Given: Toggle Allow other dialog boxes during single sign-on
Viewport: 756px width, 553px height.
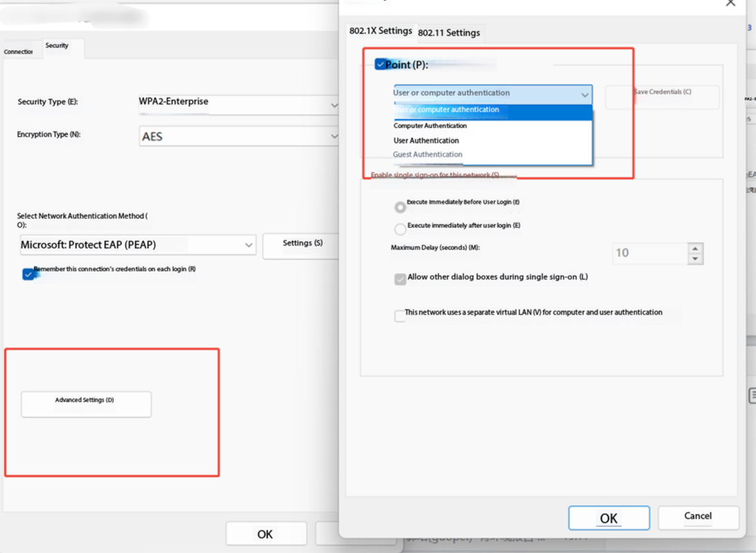Looking at the screenshot, I should click(x=400, y=279).
